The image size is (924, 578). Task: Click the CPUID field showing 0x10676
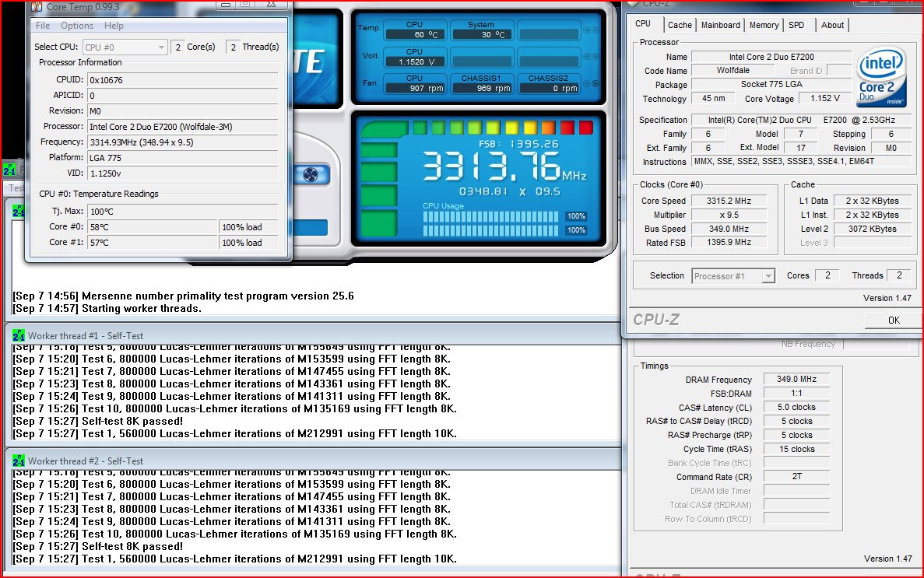coord(183,80)
